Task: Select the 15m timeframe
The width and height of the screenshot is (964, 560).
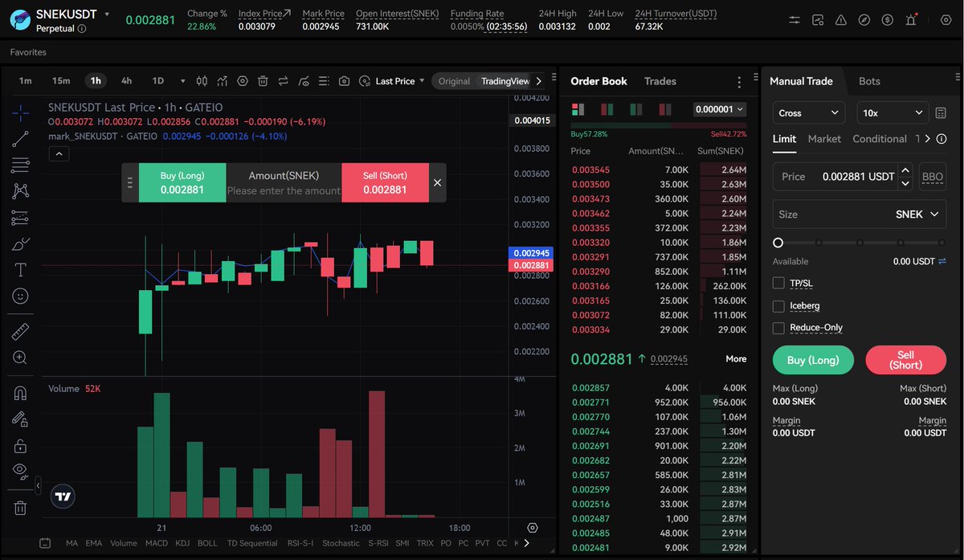Action: tap(61, 81)
